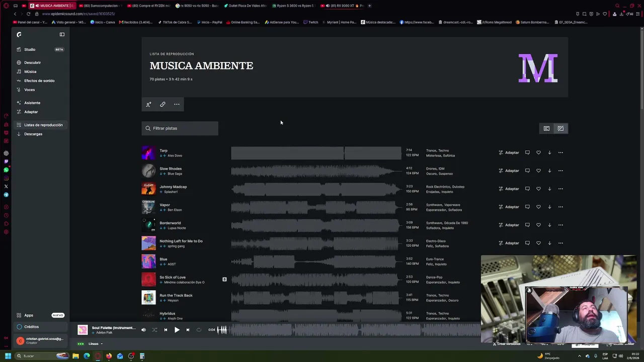Open the playlist more options menu
This screenshot has height=362, width=644.
(177, 104)
